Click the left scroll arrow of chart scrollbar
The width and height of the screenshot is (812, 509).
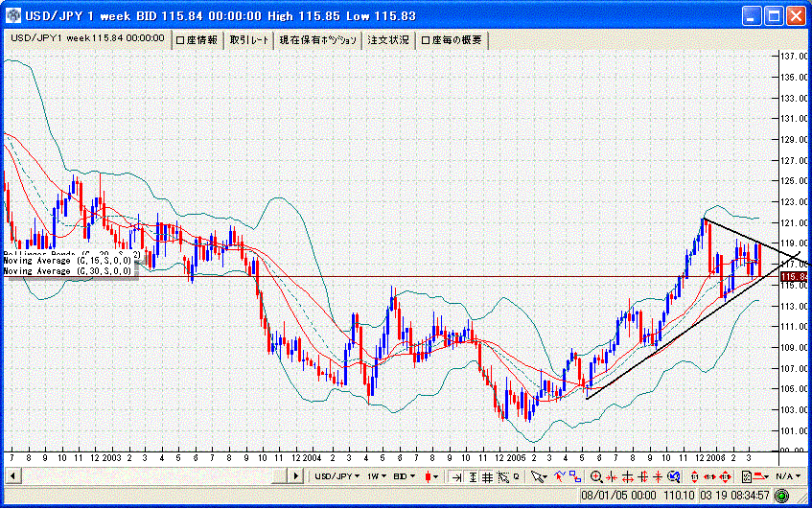(10, 476)
